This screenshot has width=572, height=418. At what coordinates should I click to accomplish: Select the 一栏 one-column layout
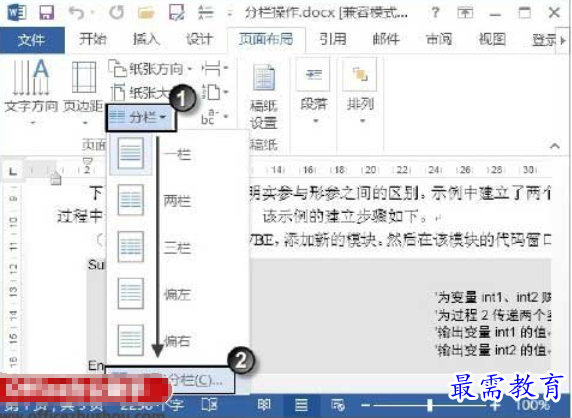point(177,154)
